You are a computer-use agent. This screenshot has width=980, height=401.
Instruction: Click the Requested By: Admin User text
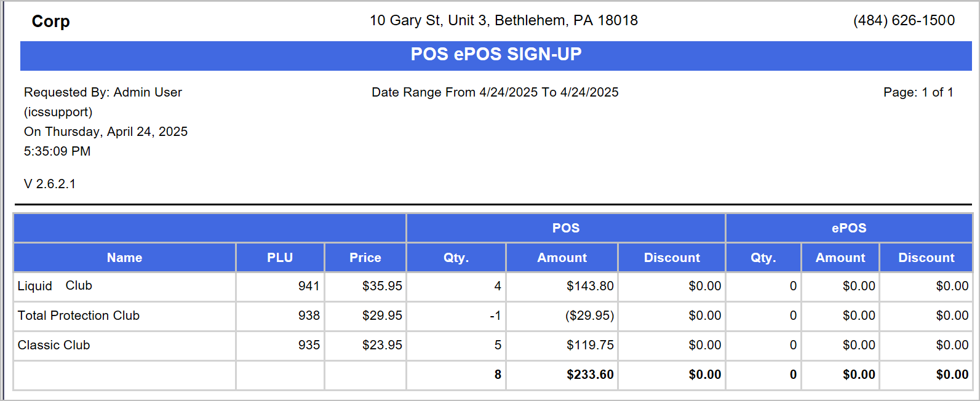tap(103, 92)
